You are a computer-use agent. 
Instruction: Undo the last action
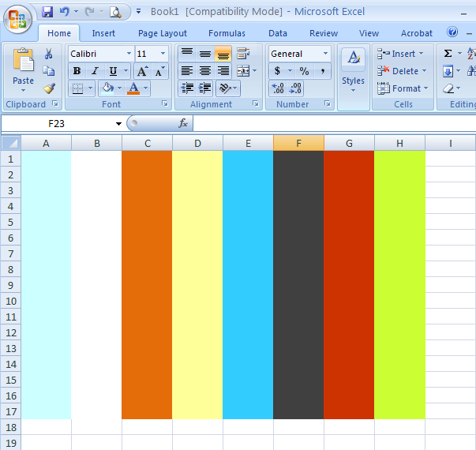coord(65,12)
